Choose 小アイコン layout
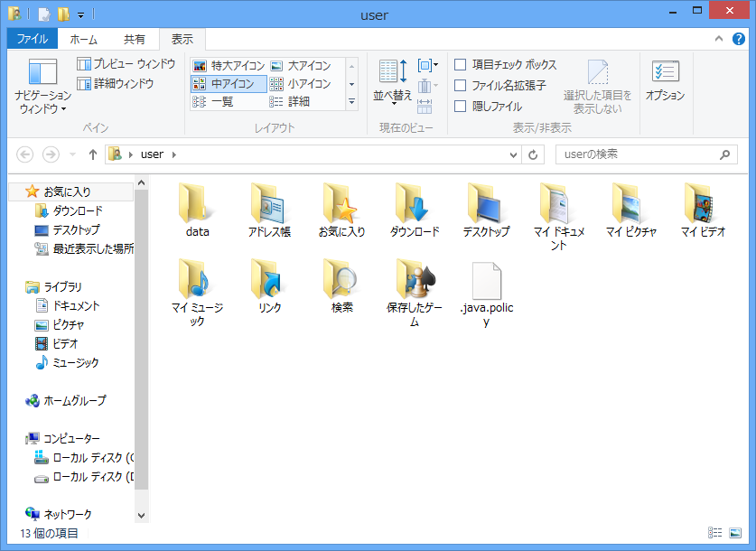This screenshot has height=551, width=756. (301, 84)
